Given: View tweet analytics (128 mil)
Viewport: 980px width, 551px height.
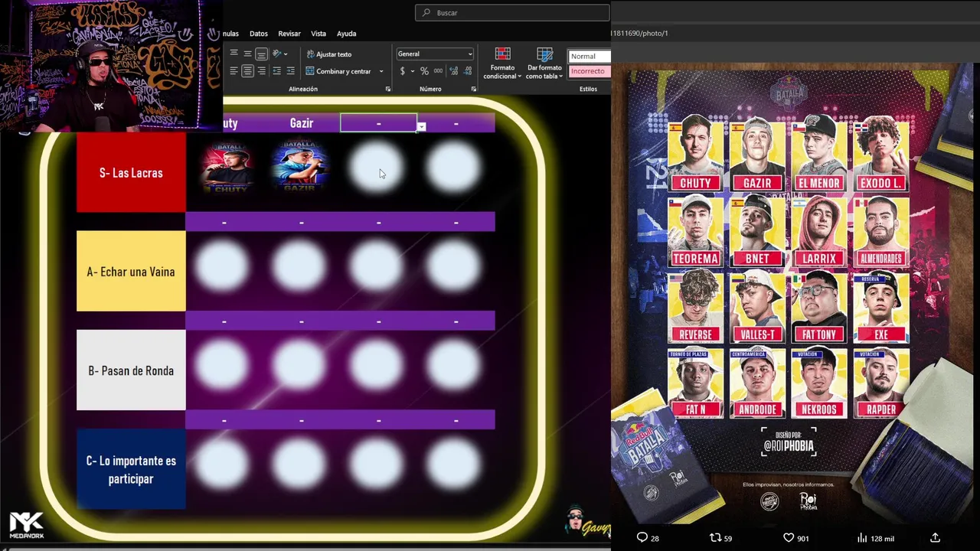Looking at the screenshot, I should (x=875, y=538).
